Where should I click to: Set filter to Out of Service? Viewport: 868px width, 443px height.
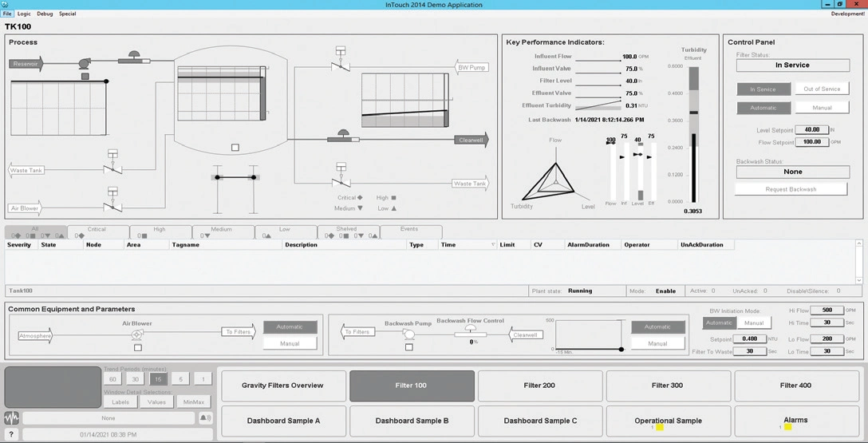(x=822, y=89)
